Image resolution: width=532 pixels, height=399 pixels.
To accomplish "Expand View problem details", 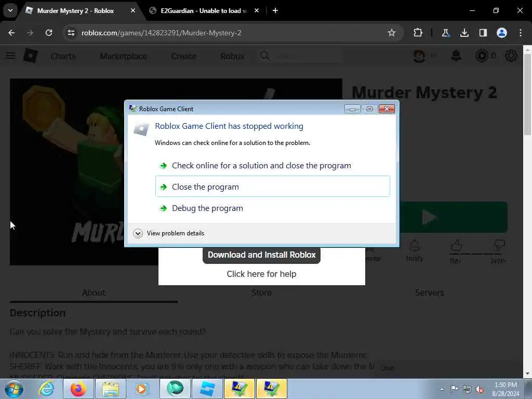I will tap(169, 233).
